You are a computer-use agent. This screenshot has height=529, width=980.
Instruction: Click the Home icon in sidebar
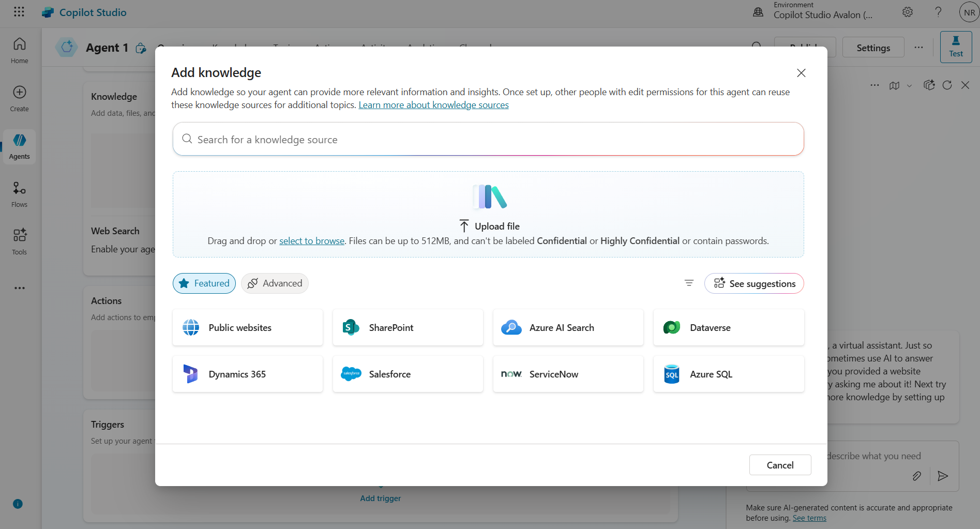(x=19, y=49)
